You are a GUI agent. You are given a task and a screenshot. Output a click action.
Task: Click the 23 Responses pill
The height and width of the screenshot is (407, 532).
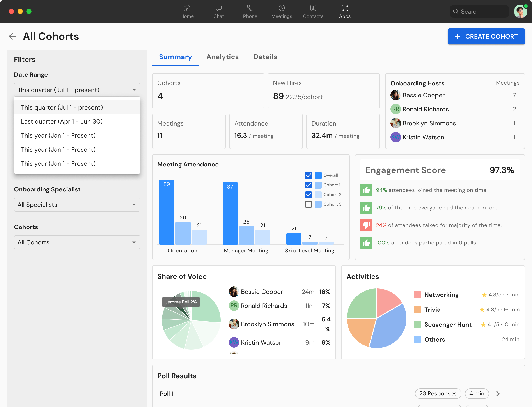438,394
